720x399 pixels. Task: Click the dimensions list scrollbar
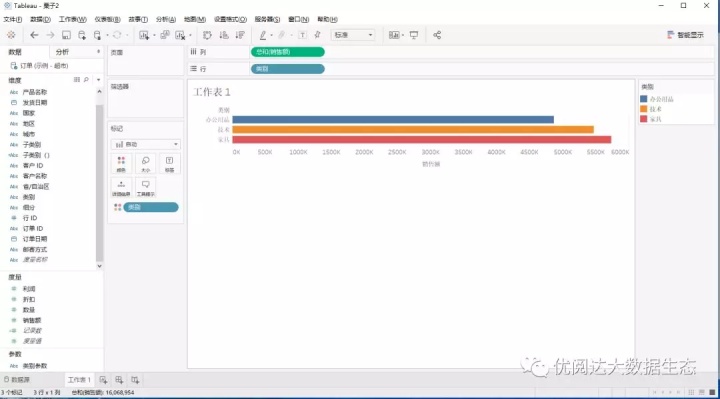[99, 184]
